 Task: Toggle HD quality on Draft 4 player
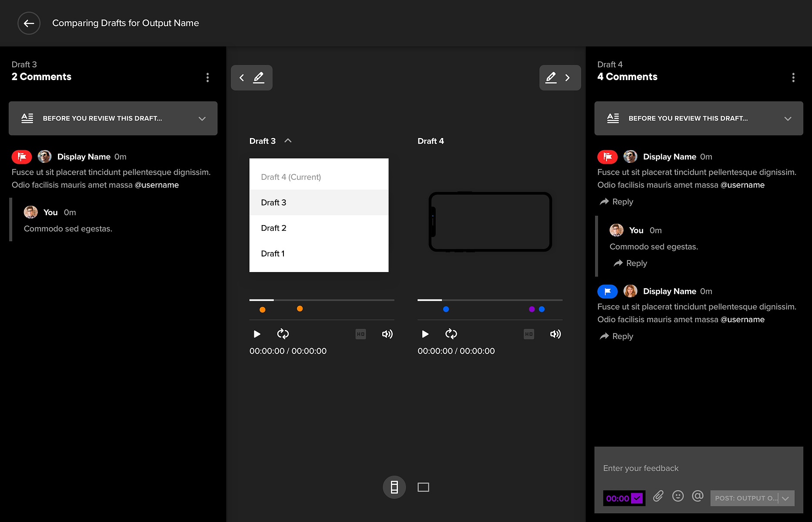[529, 334]
